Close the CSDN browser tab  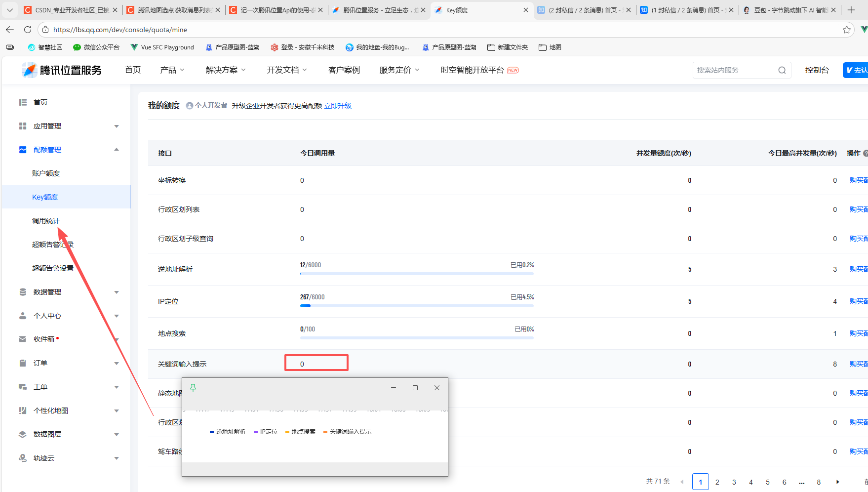[x=115, y=10]
